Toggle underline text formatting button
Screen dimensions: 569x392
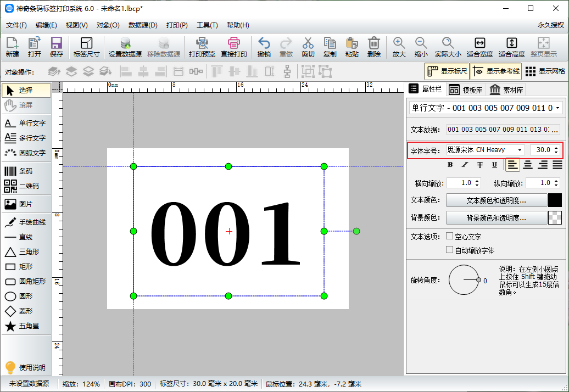[x=494, y=165]
